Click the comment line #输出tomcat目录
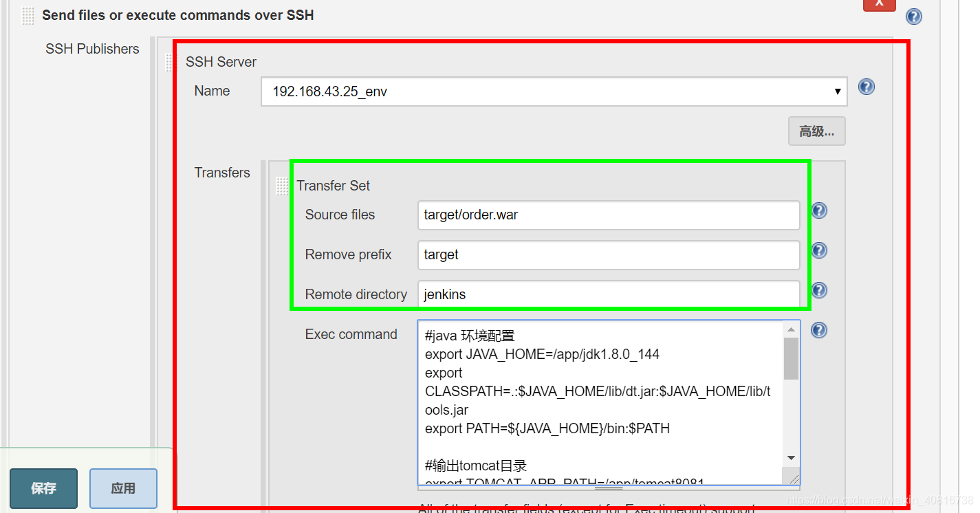 click(476, 466)
